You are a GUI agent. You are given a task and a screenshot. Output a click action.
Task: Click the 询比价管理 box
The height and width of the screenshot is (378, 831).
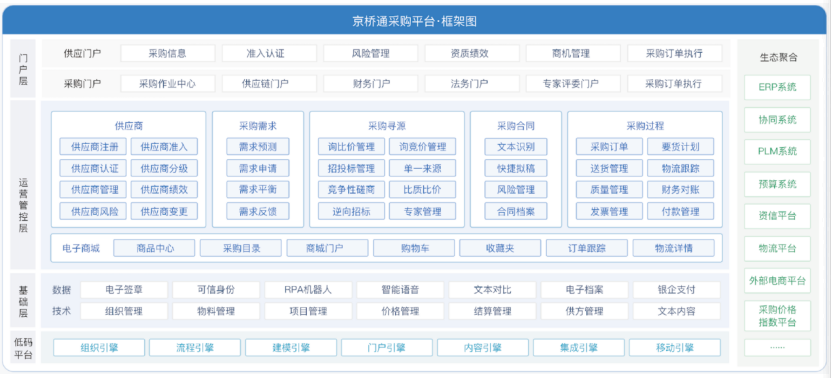[351, 146]
